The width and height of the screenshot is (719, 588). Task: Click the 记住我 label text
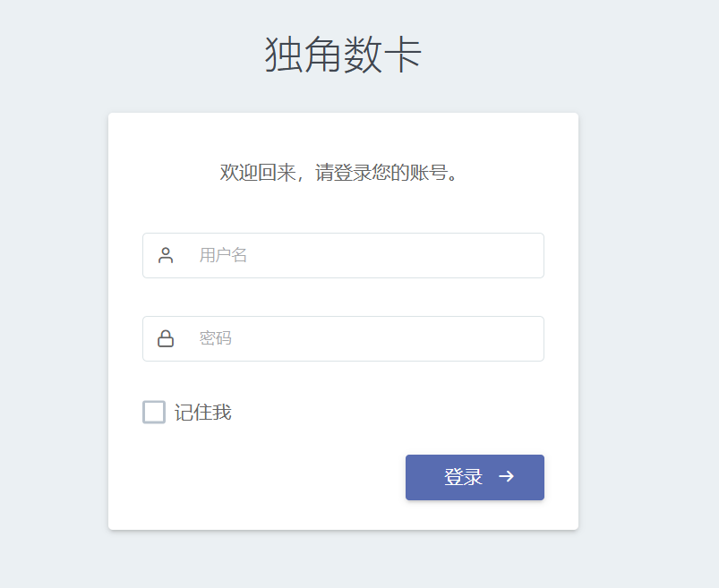coord(203,413)
